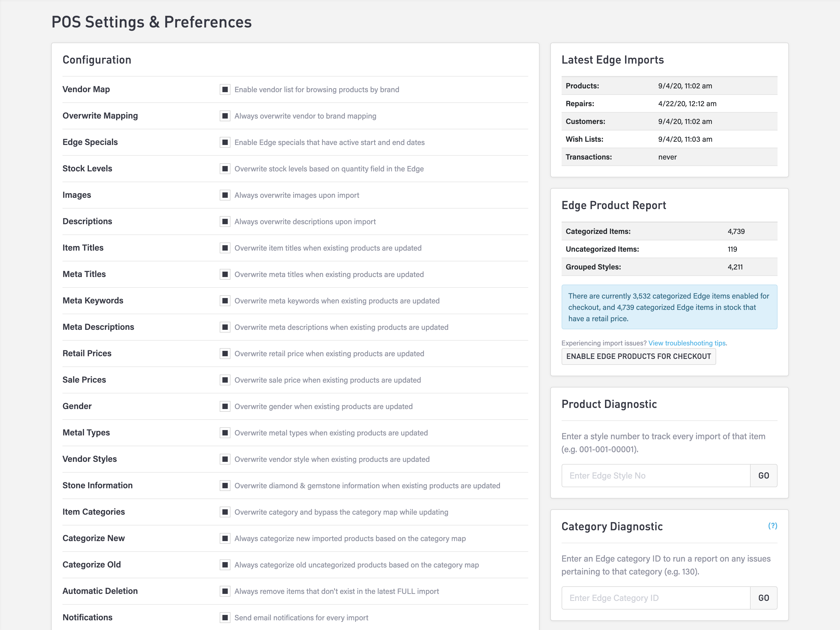Uncheck Automatic Deletion option
This screenshot has width=840, height=630.
tap(225, 591)
